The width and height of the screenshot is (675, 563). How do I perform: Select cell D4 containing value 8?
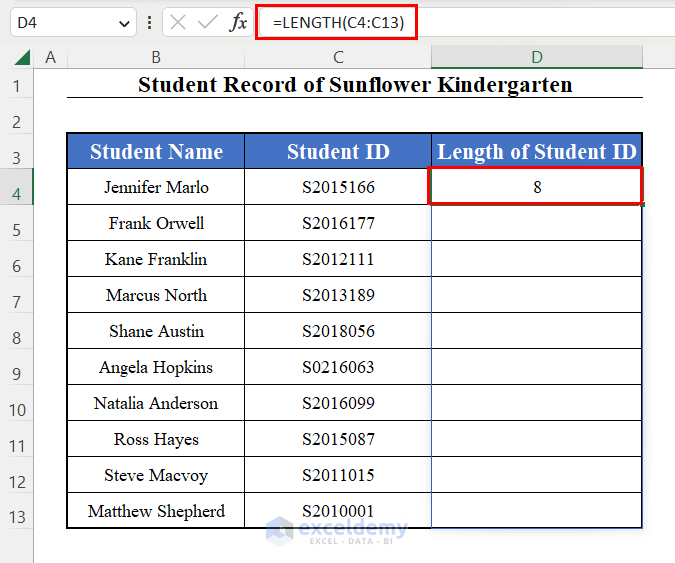537,187
